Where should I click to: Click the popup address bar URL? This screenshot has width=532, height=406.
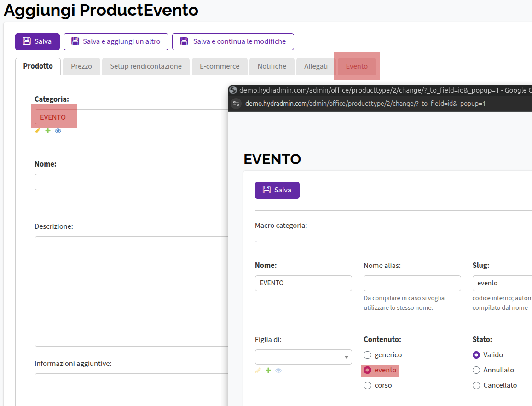[x=365, y=104]
